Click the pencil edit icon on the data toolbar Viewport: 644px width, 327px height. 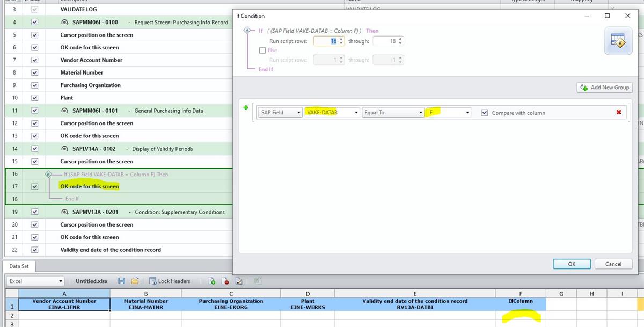[238, 281]
